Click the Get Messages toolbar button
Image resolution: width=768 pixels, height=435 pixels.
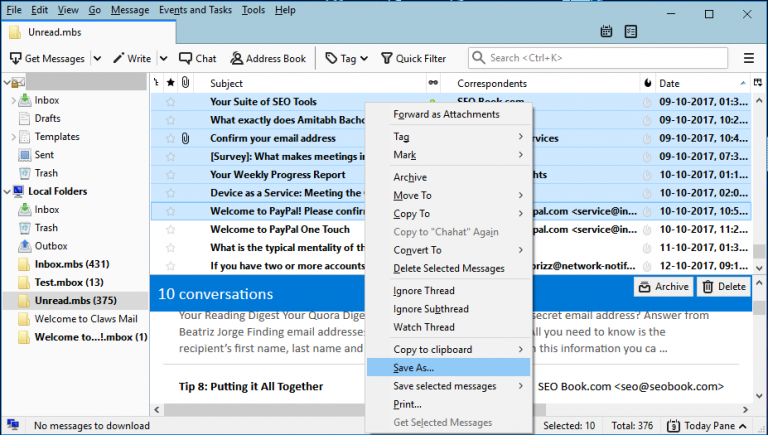49,59
